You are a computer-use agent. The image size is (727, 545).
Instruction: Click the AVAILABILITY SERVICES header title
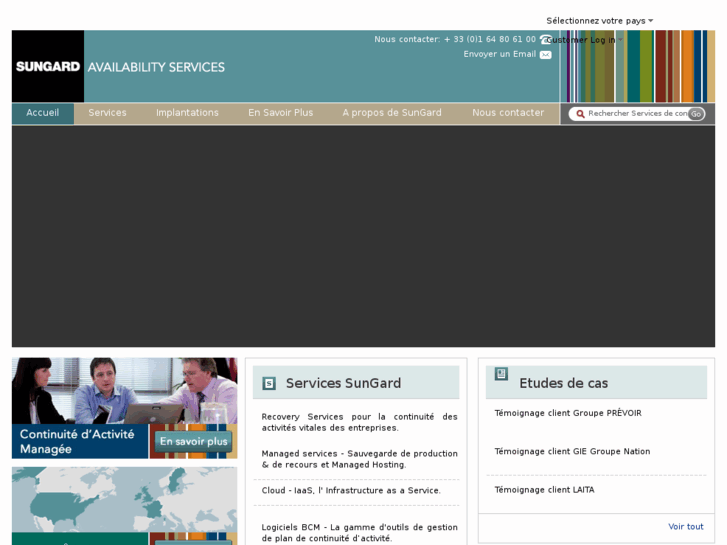pos(156,67)
